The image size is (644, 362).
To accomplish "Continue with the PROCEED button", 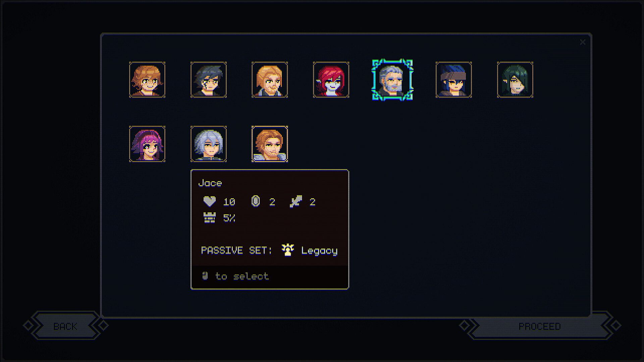I will (x=540, y=326).
